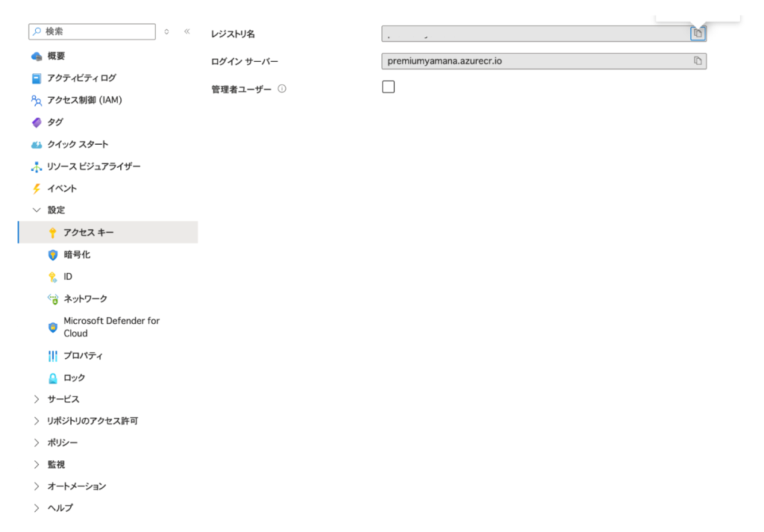Viewport: 764px width, 532px height.
Task: Collapse the 設定 section
Action: click(37, 210)
